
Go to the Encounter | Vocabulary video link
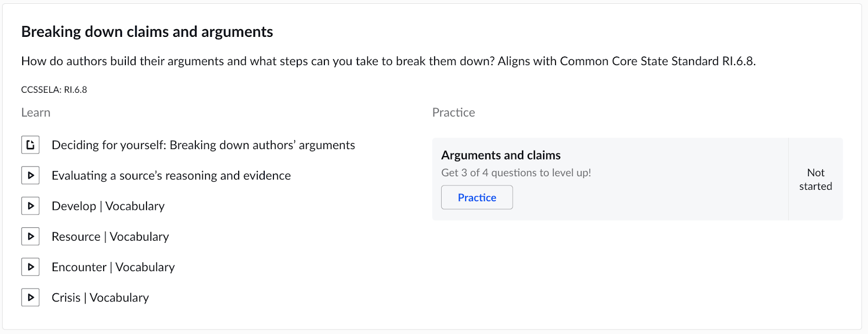(113, 267)
